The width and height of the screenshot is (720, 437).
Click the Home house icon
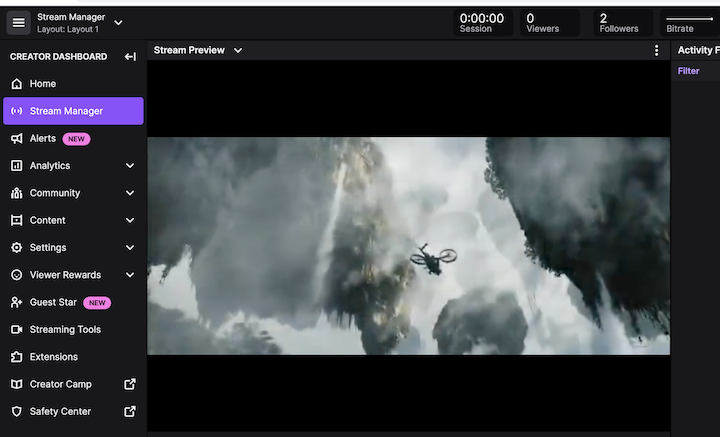click(17, 84)
